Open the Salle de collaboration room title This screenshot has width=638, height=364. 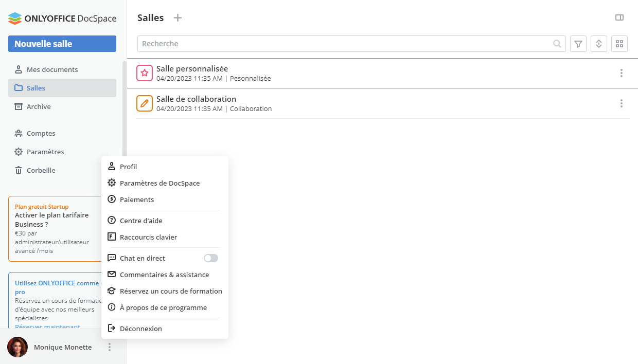pos(196,99)
